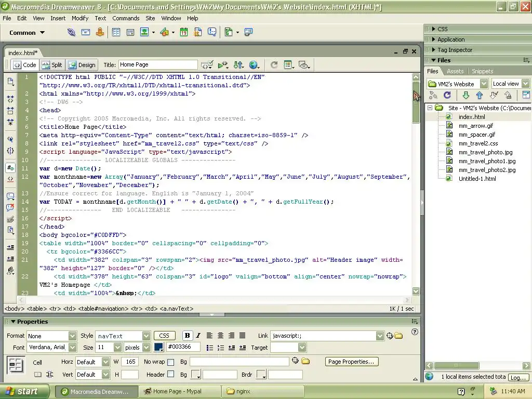The width and height of the screenshot is (532, 399).
Task: Click the Server-Side Include icon
Action: point(198,32)
